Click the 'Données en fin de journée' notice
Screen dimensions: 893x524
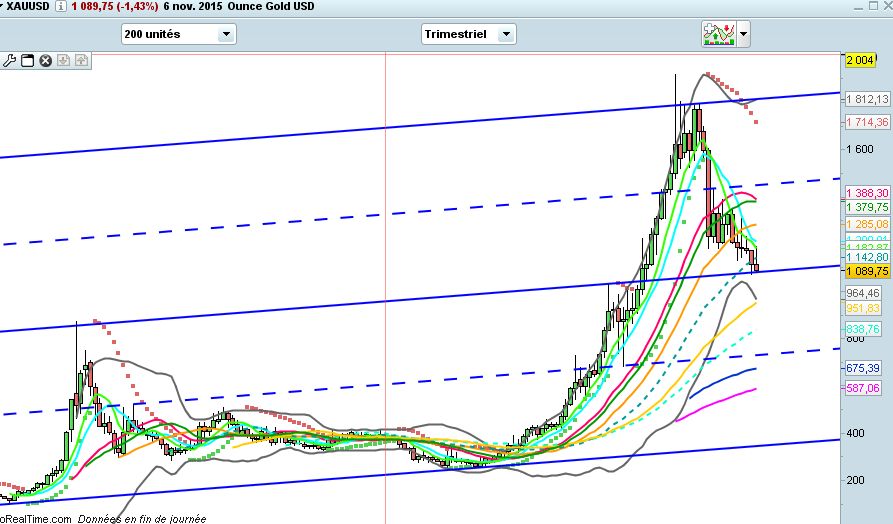(x=142, y=519)
